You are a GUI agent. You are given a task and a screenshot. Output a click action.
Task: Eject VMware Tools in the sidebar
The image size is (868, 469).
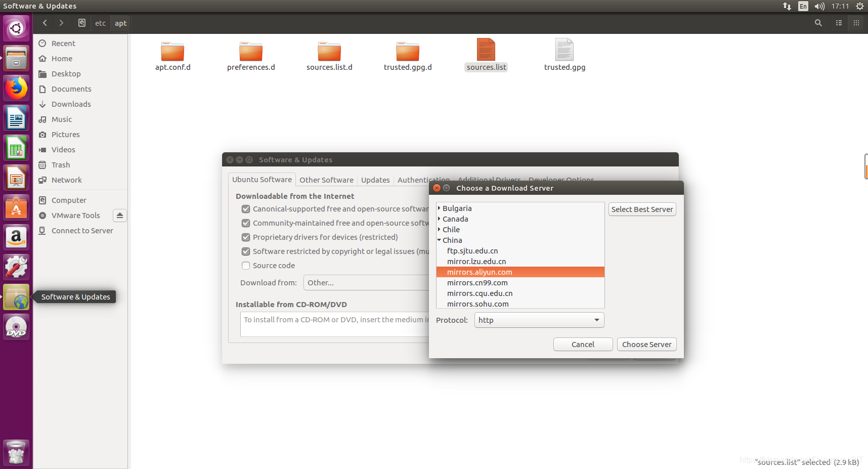(x=120, y=216)
